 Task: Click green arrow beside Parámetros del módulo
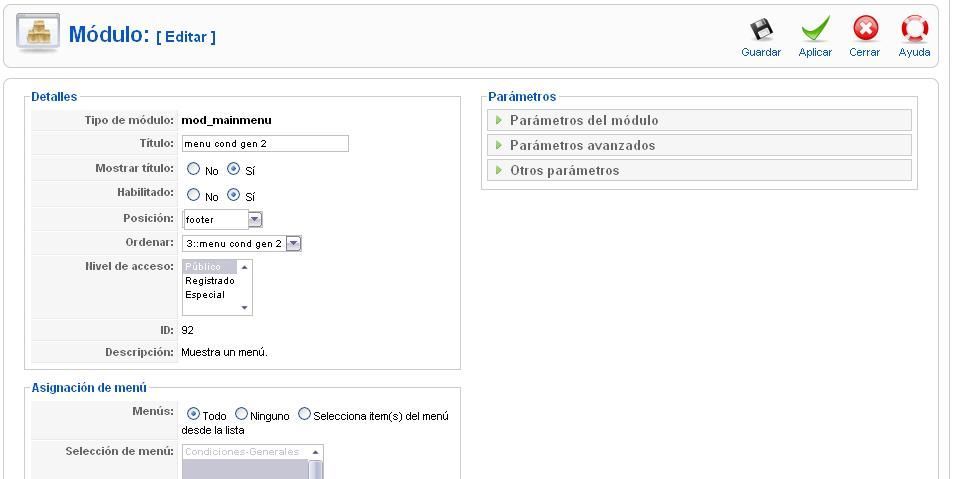[499, 120]
